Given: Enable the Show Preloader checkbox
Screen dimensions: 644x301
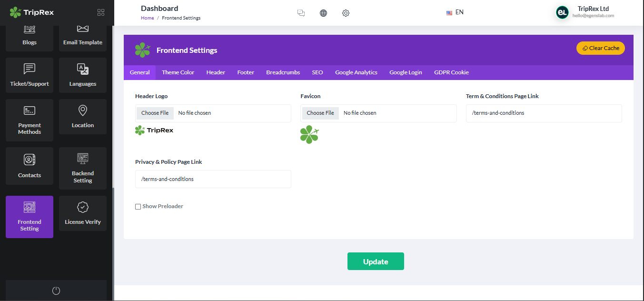Looking at the screenshot, I should point(138,206).
